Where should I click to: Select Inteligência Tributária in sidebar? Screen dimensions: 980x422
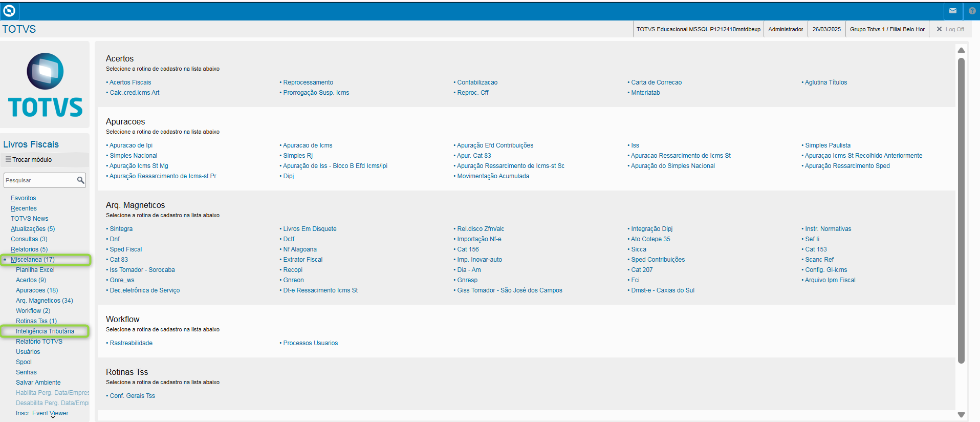click(x=45, y=331)
